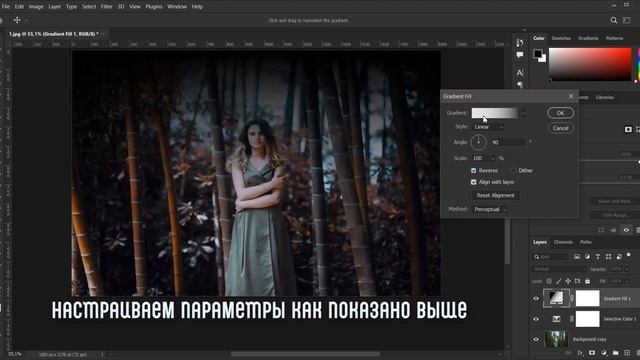Filter layers by shape layers icon
Viewport: 640px width, 360px height.
point(609,256)
